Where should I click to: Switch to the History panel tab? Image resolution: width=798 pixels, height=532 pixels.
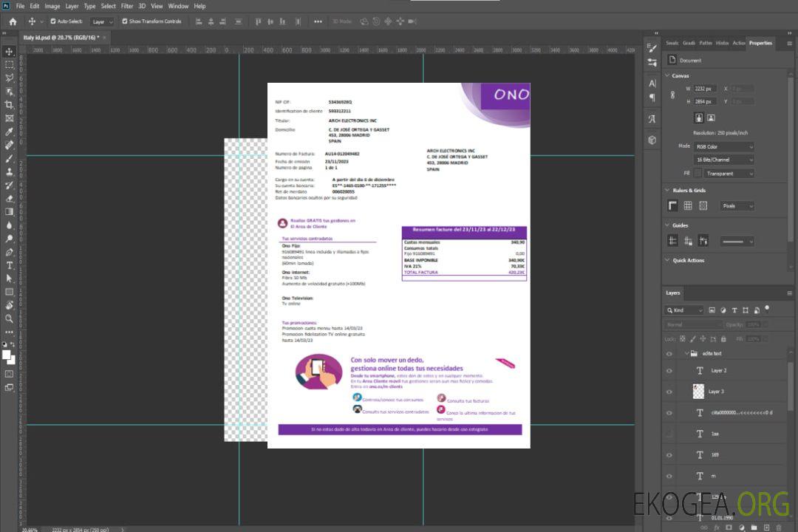[722, 43]
